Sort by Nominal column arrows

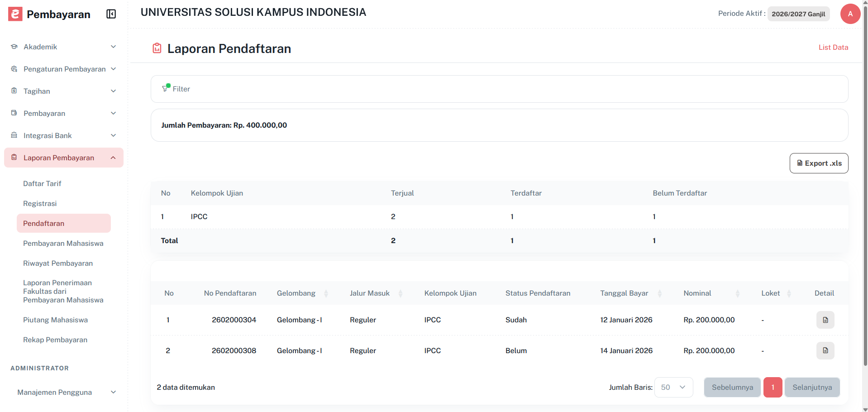point(738,293)
